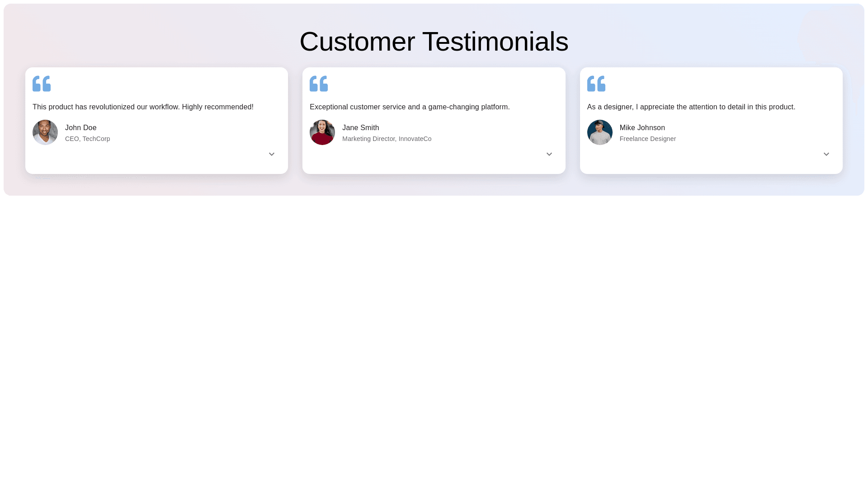Click the name Mike Johnson
This screenshot has width=868, height=488.
(x=642, y=128)
